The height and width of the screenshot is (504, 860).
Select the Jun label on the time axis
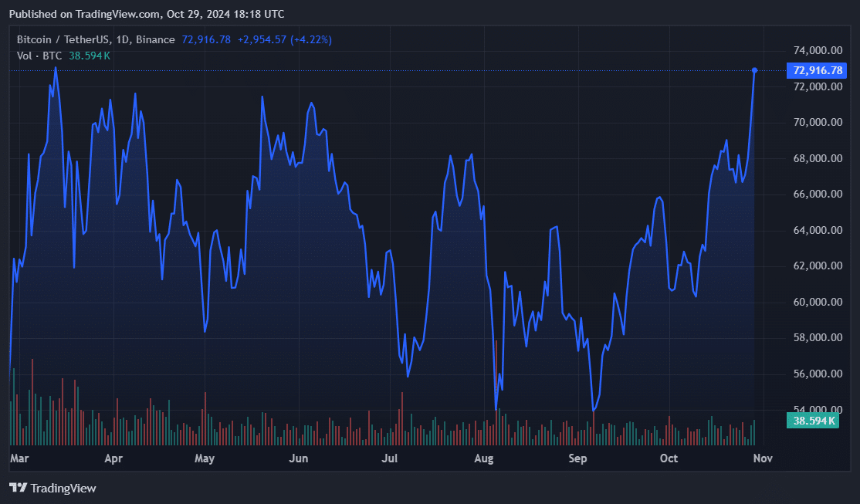(x=298, y=458)
